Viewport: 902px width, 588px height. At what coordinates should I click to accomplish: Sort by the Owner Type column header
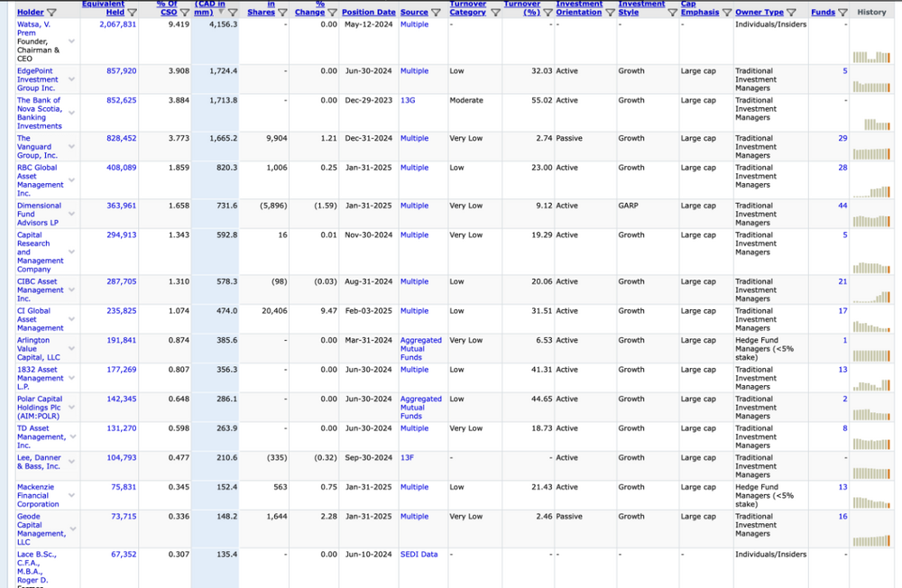tap(759, 12)
